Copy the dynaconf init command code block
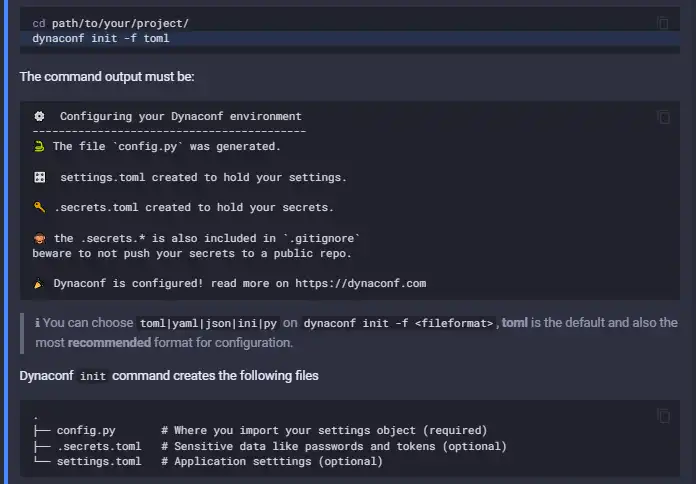 (x=663, y=23)
